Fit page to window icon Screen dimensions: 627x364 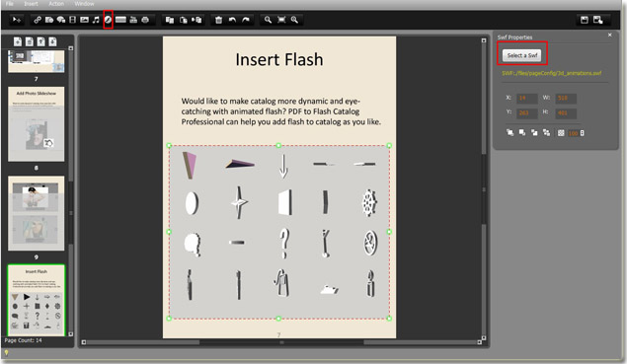click(x=281, y=20)
